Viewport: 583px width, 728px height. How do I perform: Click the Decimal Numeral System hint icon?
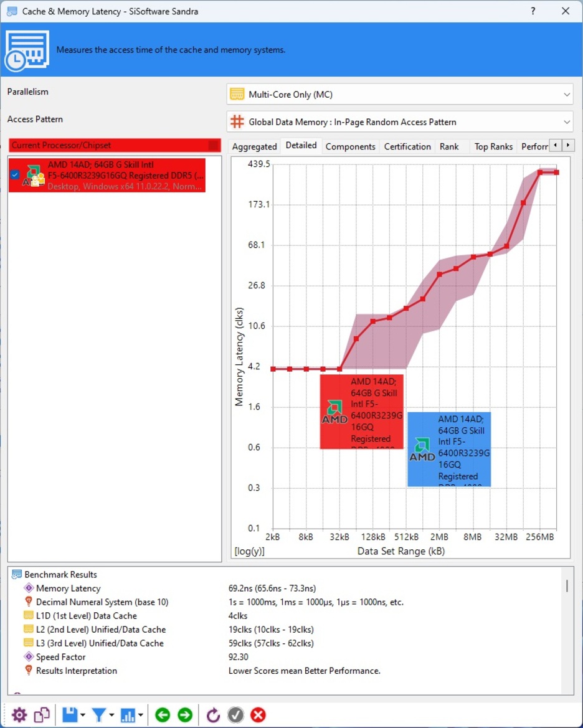click(x=29, y=602)
